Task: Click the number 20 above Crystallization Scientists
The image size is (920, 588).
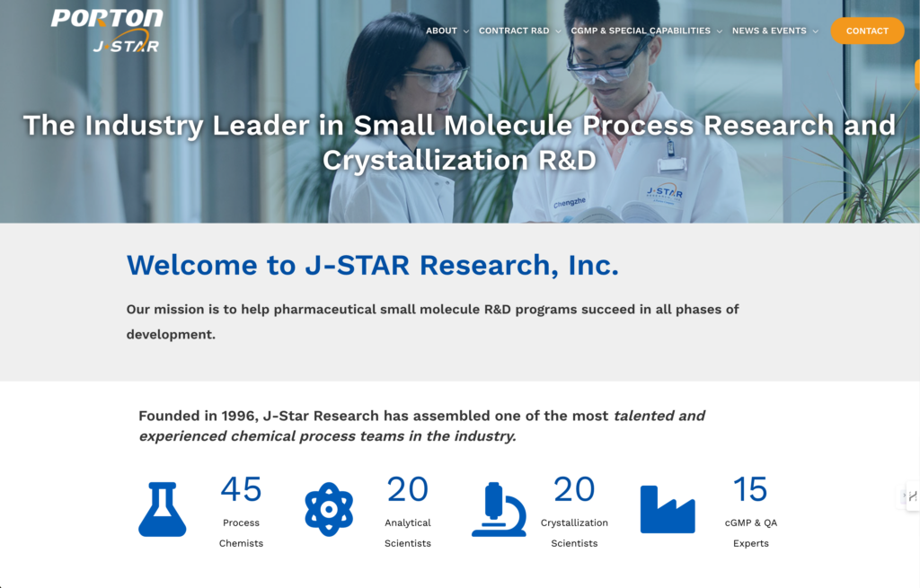Action: point(574,489)
